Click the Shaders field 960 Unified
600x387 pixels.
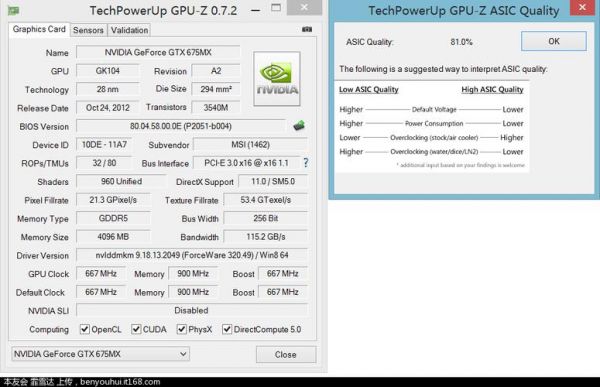(x=121, y=181)
